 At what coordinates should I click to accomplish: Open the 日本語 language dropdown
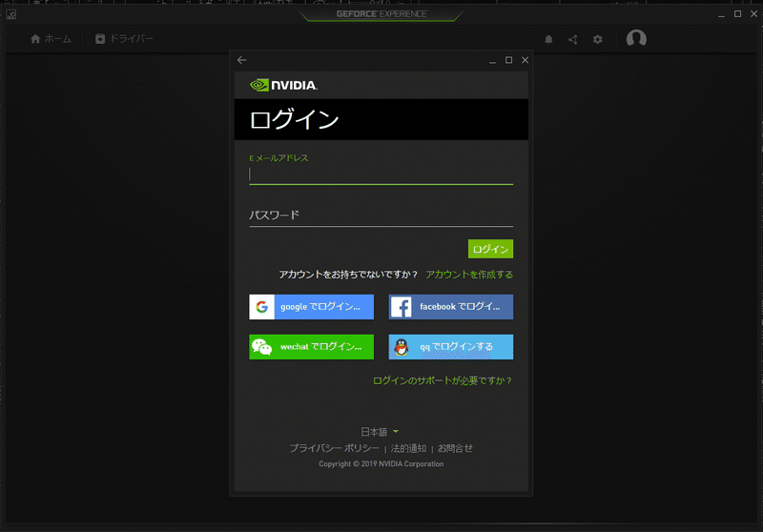click(x=380, y=431)
